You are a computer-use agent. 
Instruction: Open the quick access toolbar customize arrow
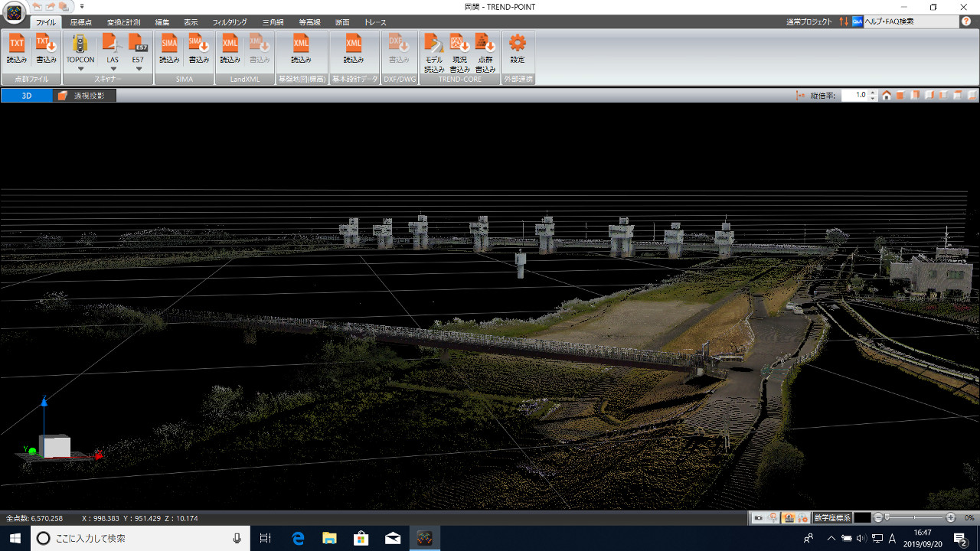[x=82, y=6]
